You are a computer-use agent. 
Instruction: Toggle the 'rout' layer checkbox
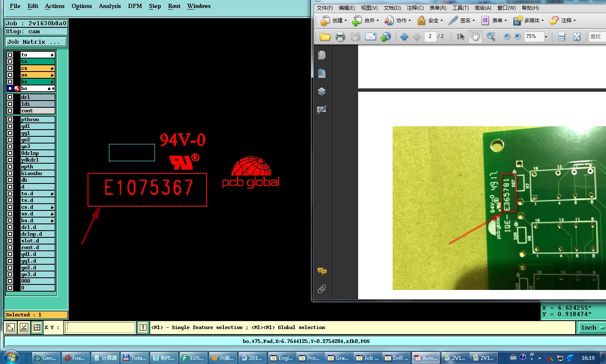[x=10, y=111]
